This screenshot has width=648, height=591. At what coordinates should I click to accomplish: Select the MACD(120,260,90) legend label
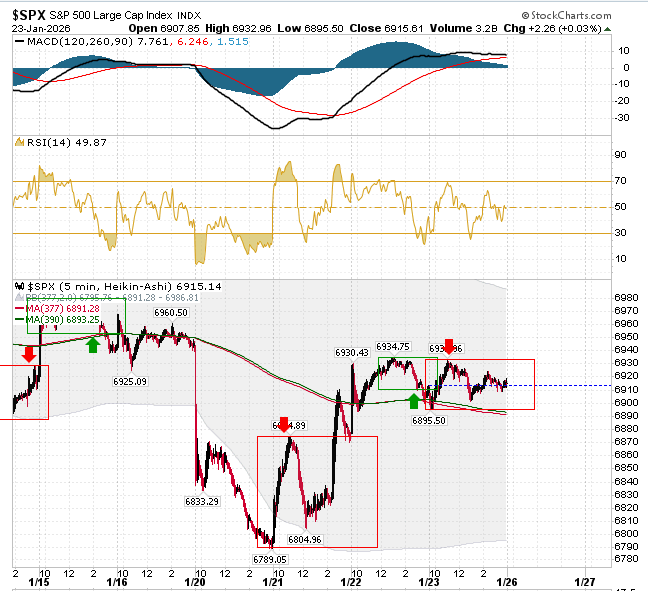pos(80,41)
